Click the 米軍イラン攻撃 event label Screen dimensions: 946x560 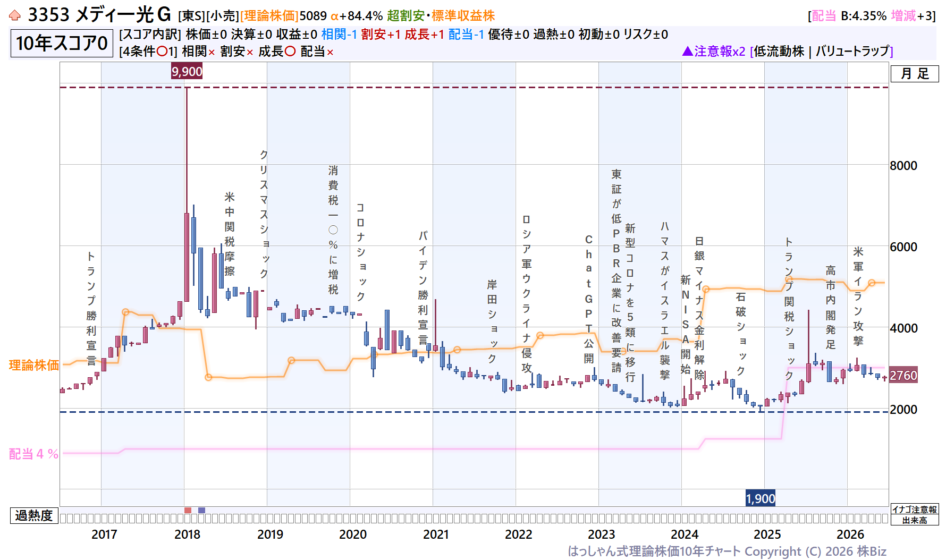click(x=858, y=296)
